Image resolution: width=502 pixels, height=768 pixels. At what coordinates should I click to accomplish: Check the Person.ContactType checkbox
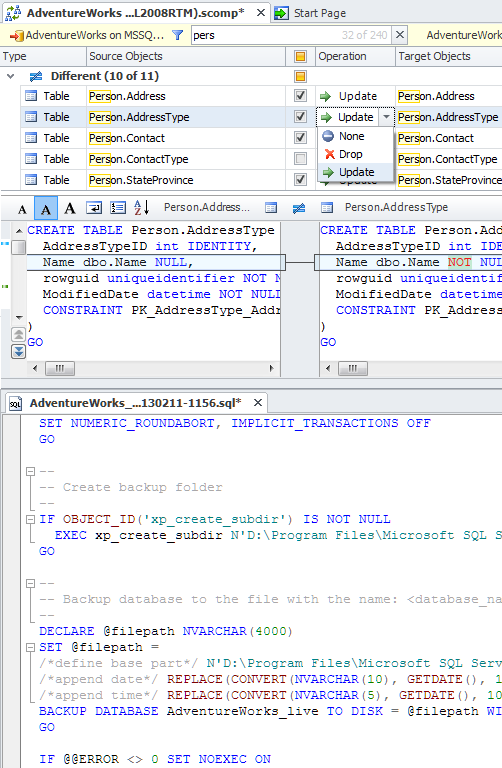point(300,159)
